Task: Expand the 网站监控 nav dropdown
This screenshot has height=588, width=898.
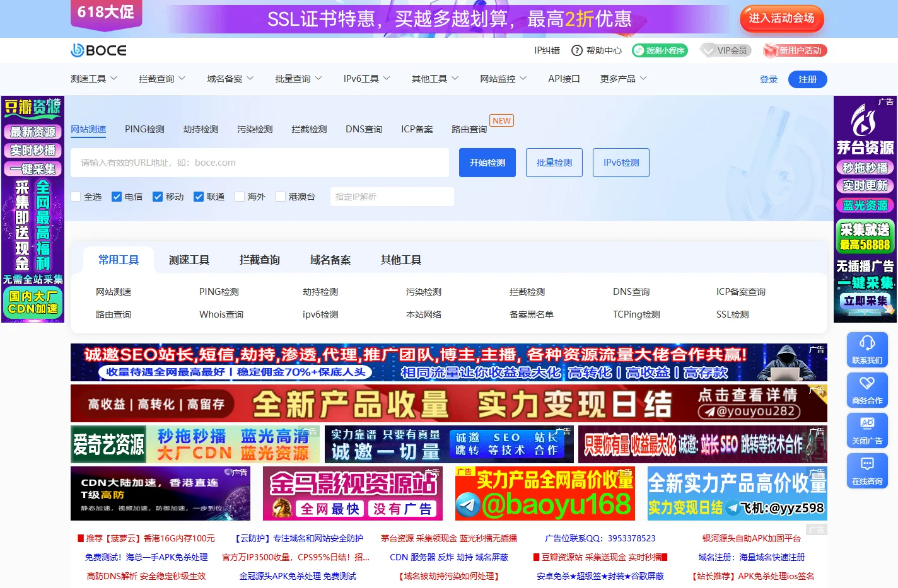Action: [x=503, y=79]
